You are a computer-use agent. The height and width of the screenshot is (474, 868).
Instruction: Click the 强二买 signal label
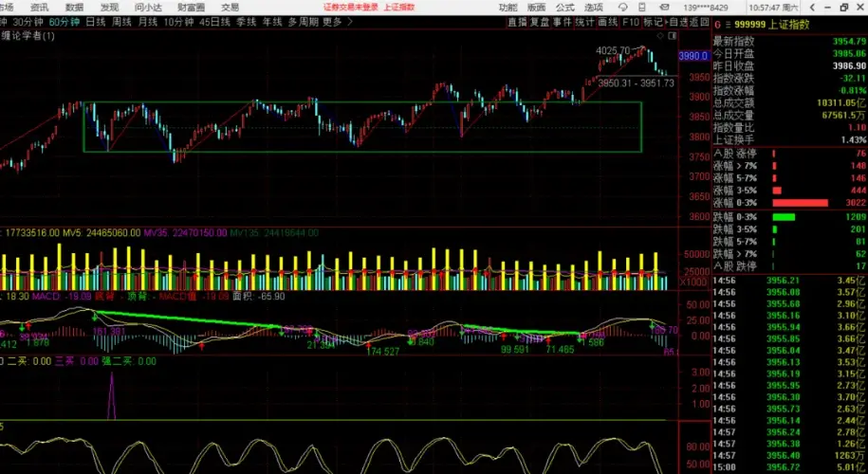128,361
